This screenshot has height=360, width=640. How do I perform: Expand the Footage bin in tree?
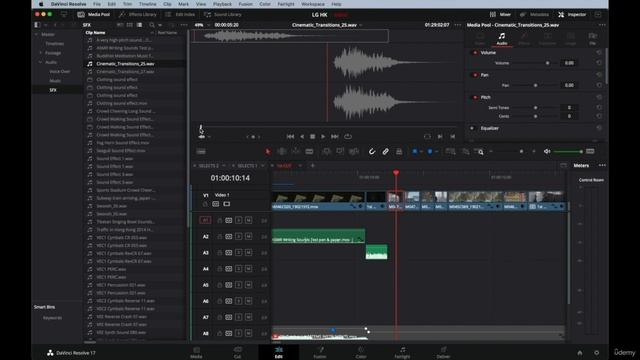[x=40, y=53]
